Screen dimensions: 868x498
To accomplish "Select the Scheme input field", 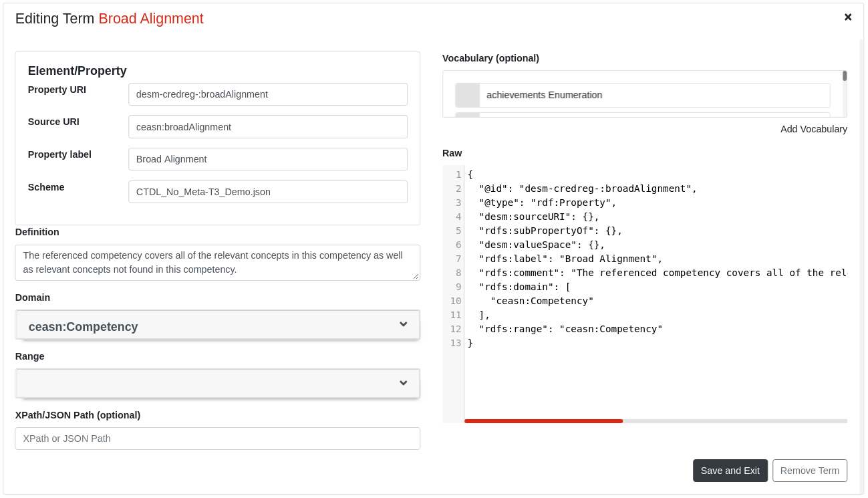I will pos(267,192).
